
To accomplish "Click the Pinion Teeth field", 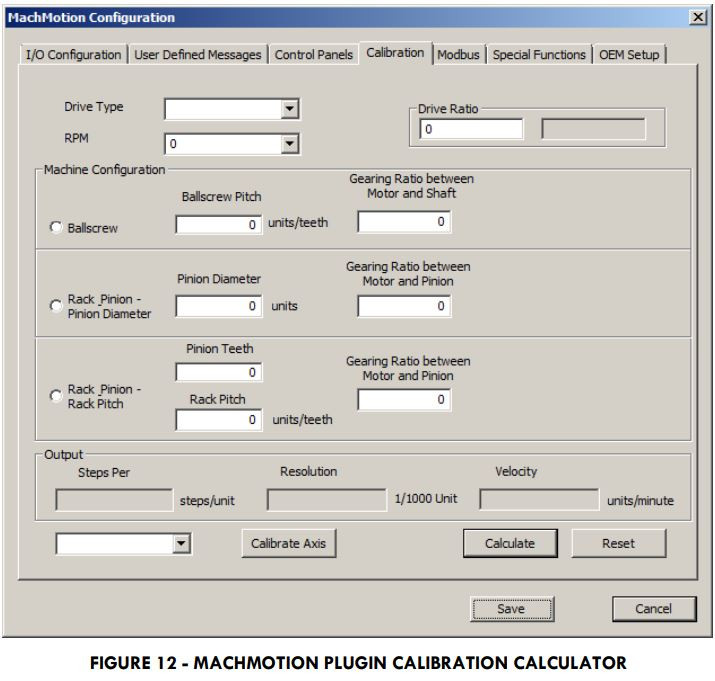I will (218, 372).
